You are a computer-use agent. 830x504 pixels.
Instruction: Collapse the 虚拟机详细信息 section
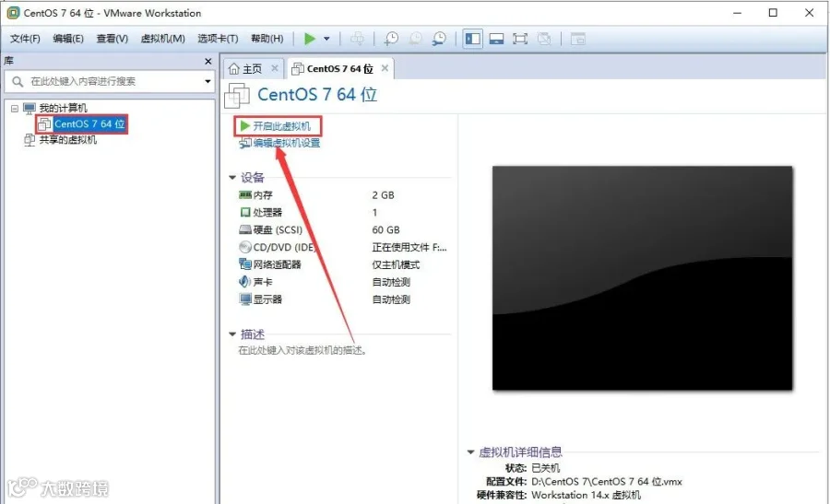(x=470, y=452)
